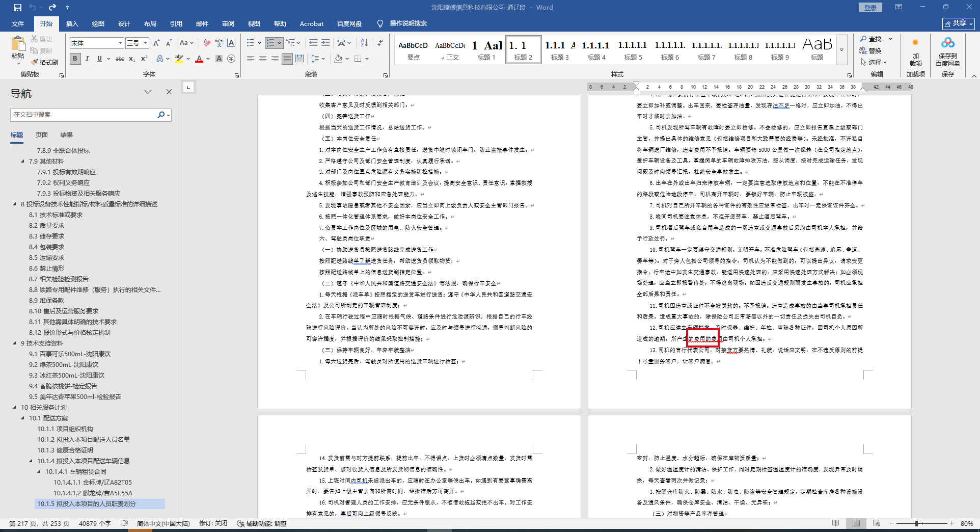Open the 加载项 add-ins button
This screenshot has height=532, width=980.
(915, 51)
